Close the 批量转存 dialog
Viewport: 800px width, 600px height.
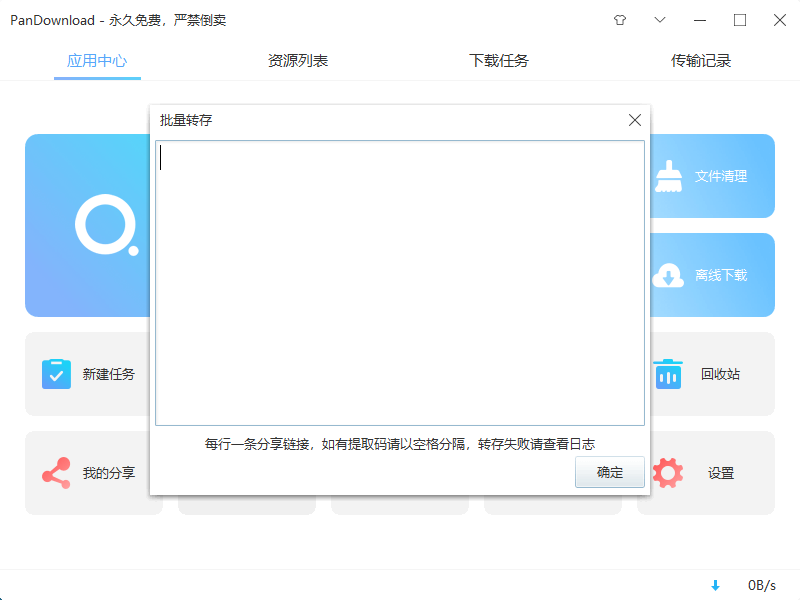point(634,119)
